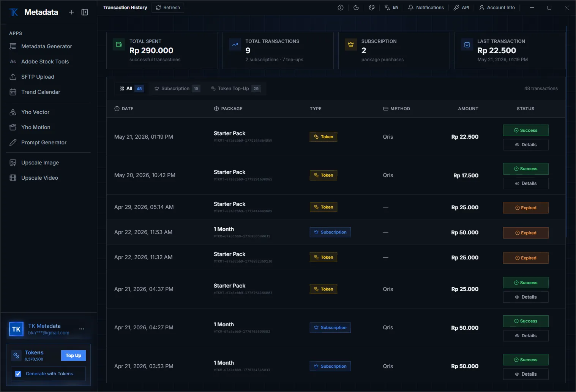Click Expired status on Apr 29, 2026 row
This screenshot has width=576, height=392.
tap(526, 208)
